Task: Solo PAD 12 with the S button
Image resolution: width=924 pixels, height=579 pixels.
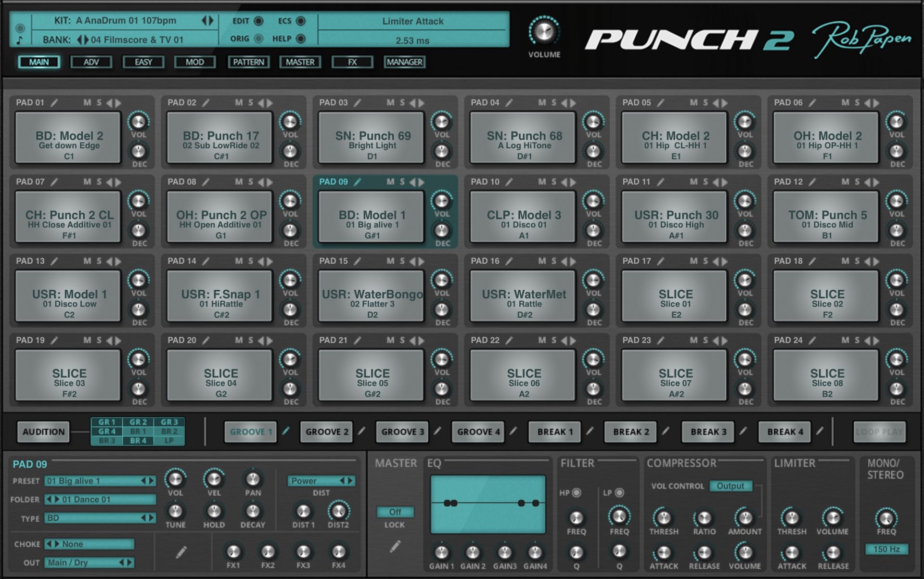Action: pyautogui.click(x=857, y=182)
